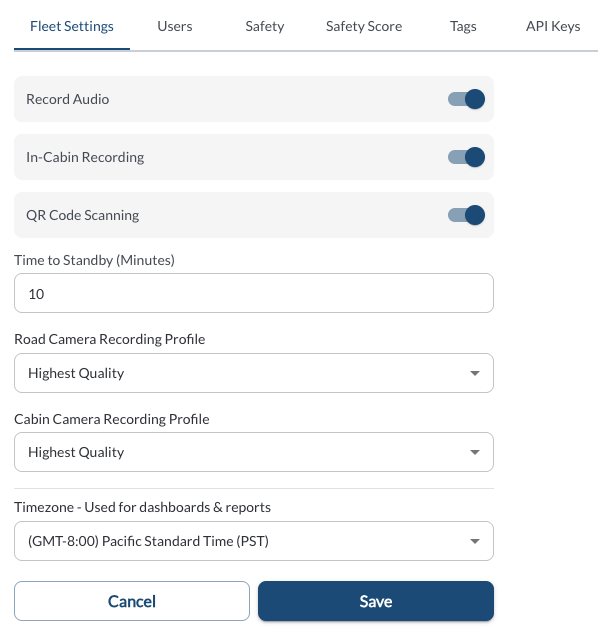
Task: Open the Safety Score tab
Action: pos(364,26)
